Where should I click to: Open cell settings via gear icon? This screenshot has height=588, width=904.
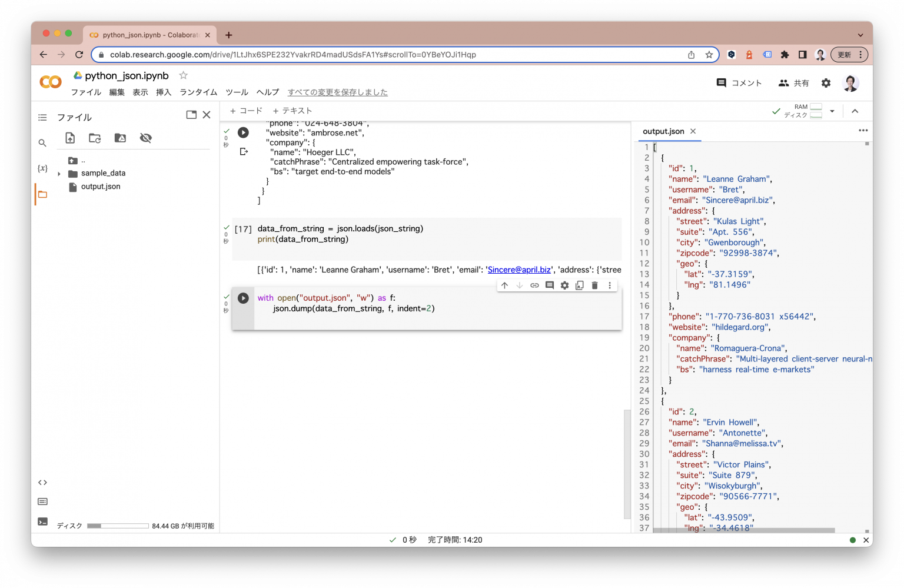[x=564, y=285]
